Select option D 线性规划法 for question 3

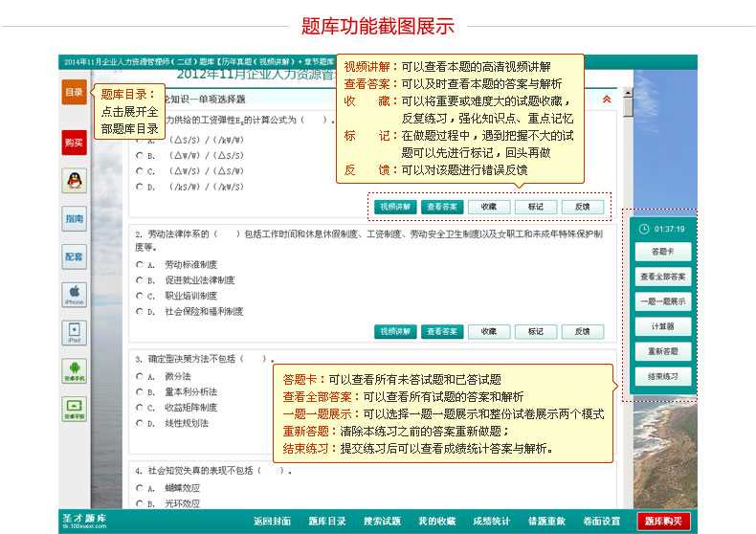(140, 423)
